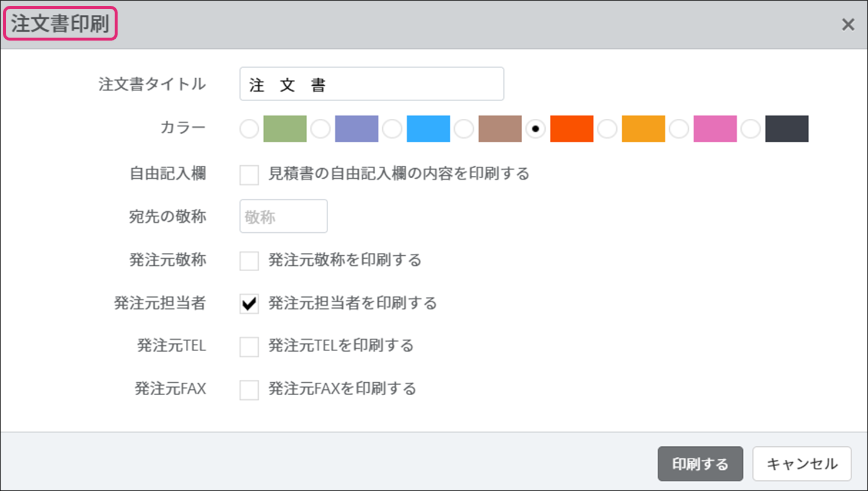Click the キャンセル button

[802, 464]
